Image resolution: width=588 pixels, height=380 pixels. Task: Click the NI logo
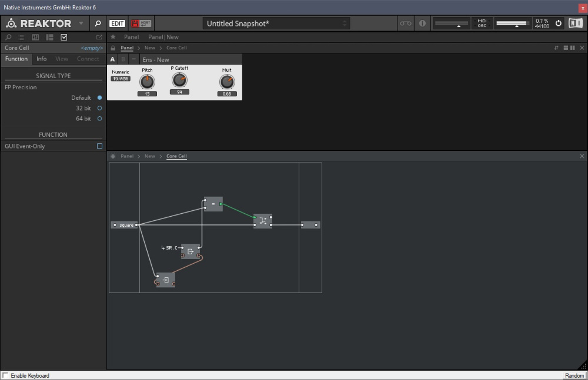[x=576, y=23]
